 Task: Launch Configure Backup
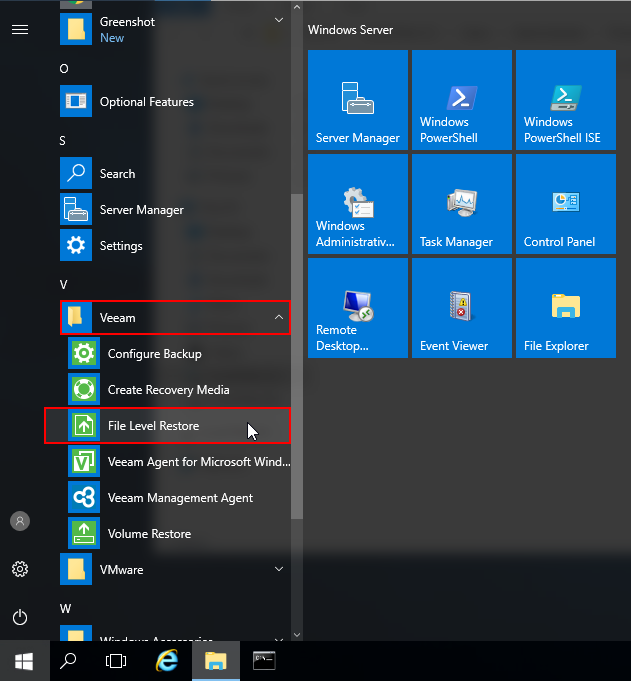pos(154,354)
